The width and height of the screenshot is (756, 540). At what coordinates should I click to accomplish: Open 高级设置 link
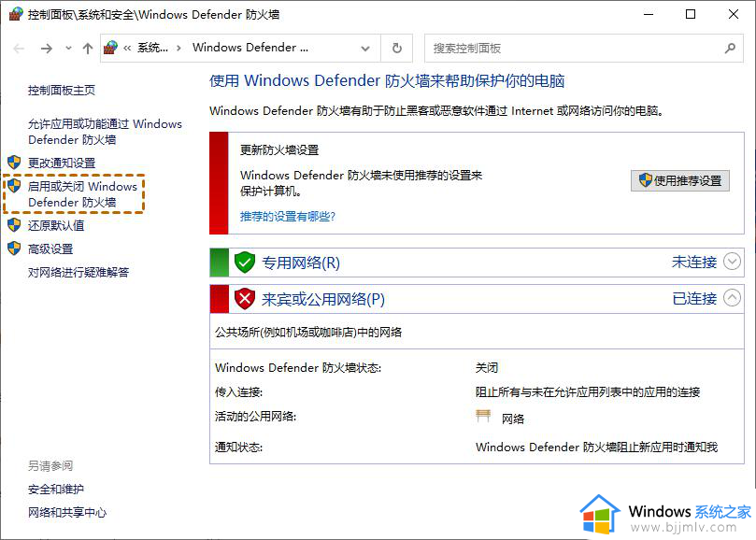(50, 249)
